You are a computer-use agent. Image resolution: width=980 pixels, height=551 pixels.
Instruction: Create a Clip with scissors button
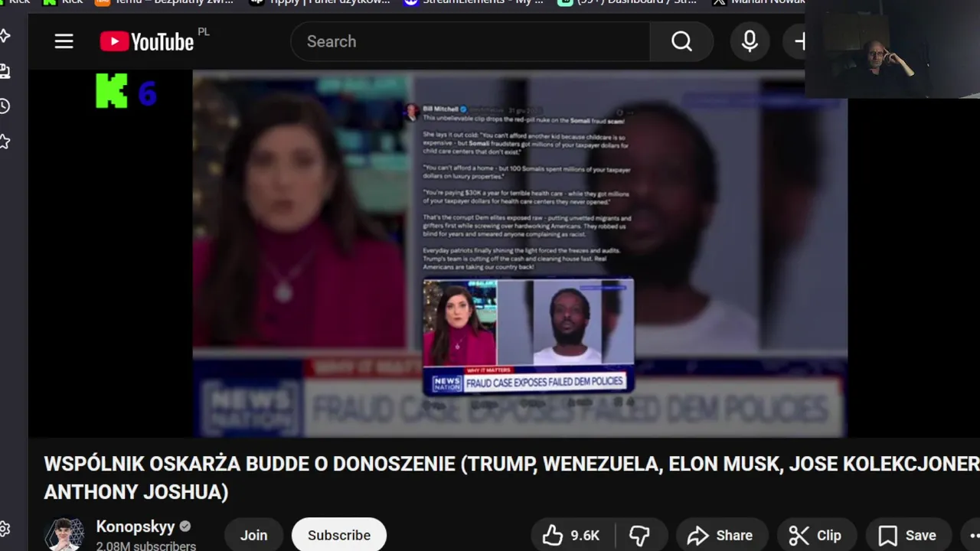click(x=816, y=535)
